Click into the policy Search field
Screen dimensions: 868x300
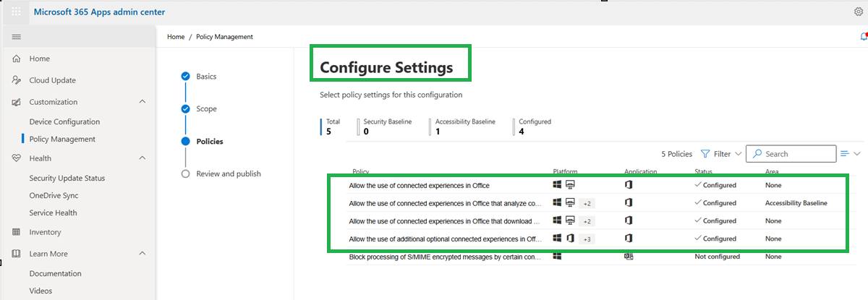point(791,154)
